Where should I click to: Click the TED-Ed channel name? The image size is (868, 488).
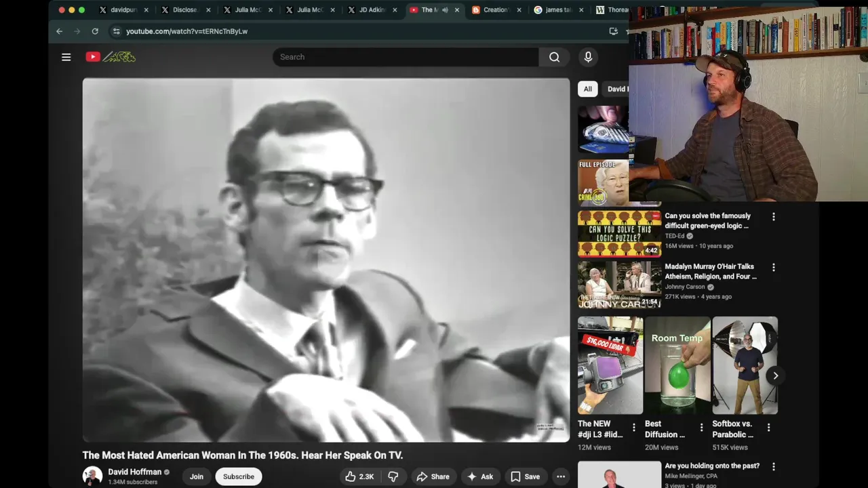coord(675,236)
